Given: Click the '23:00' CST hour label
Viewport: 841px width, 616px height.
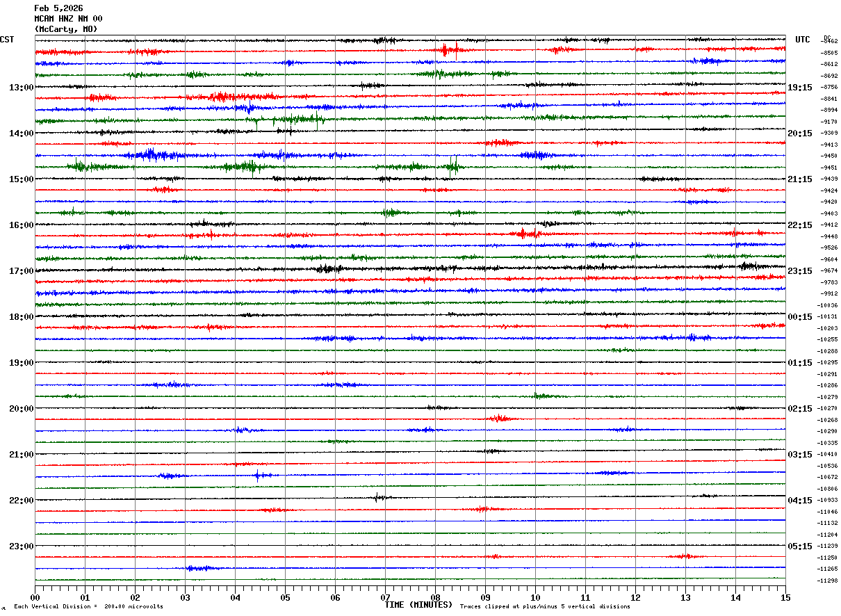Looking at the screenshot, I should coord(22,546).
